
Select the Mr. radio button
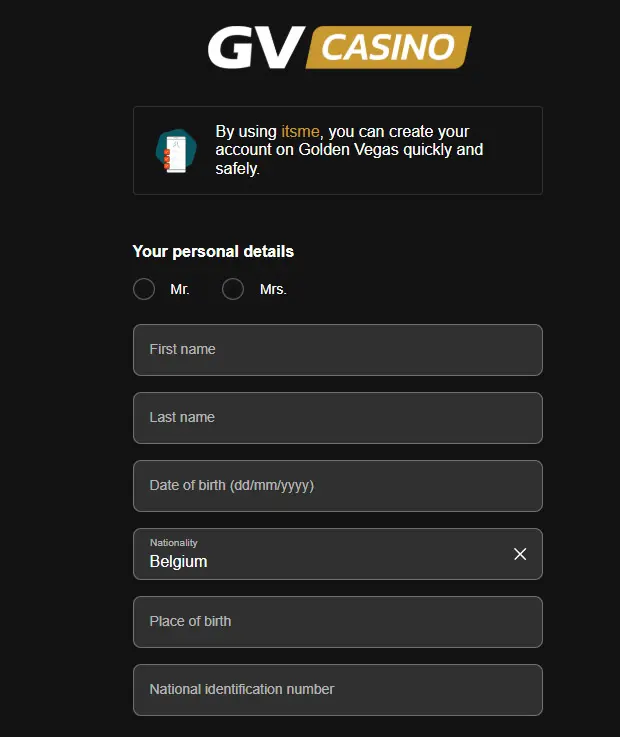[144, 289]
